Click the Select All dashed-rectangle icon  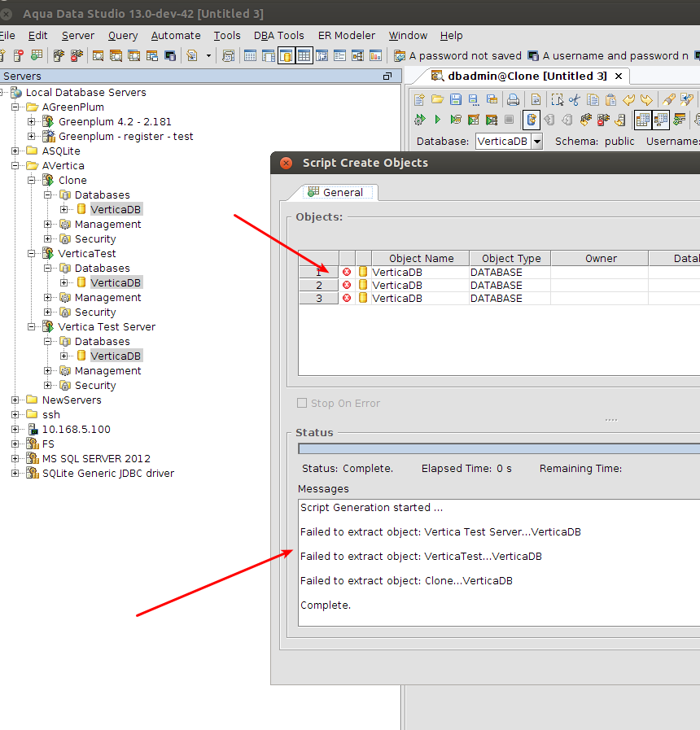point(557,99)
